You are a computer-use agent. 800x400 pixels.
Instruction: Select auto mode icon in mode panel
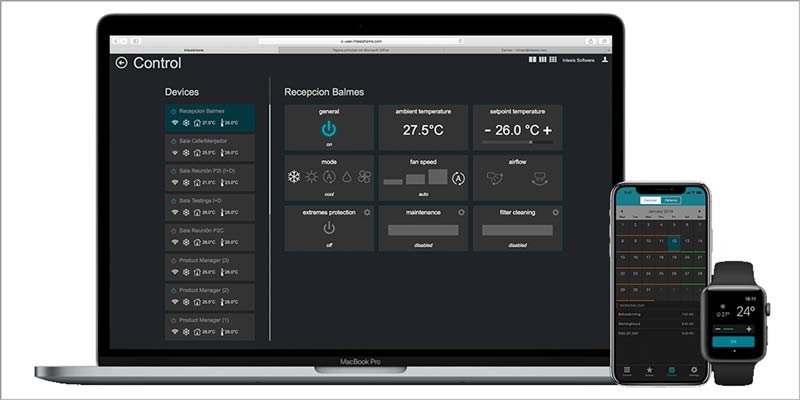point(329,177)
